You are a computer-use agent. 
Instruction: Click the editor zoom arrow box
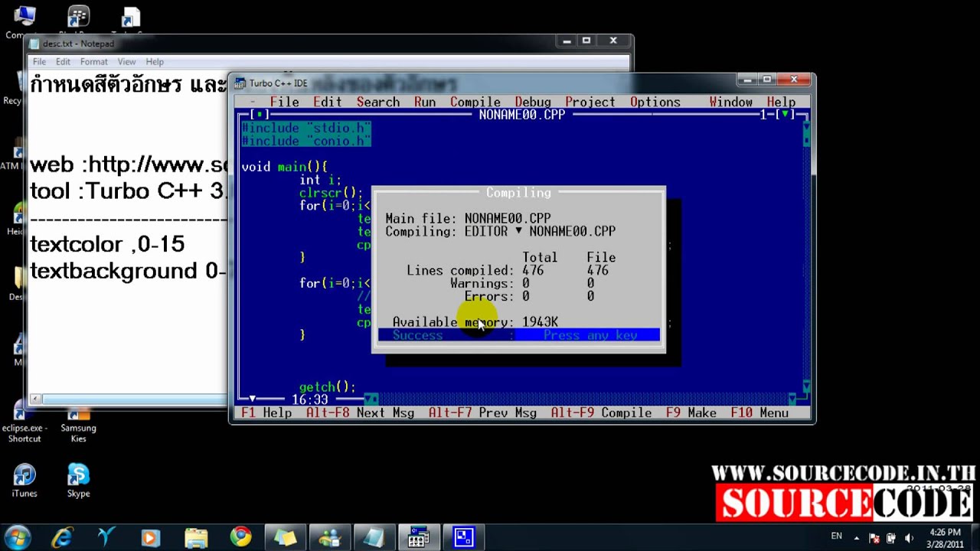pyautogui.click(x=784, y=115)
